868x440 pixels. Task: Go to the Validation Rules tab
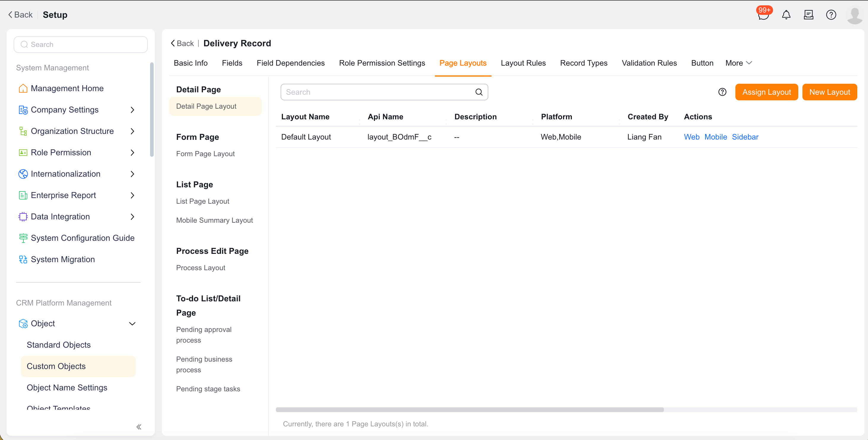[649, 63]
